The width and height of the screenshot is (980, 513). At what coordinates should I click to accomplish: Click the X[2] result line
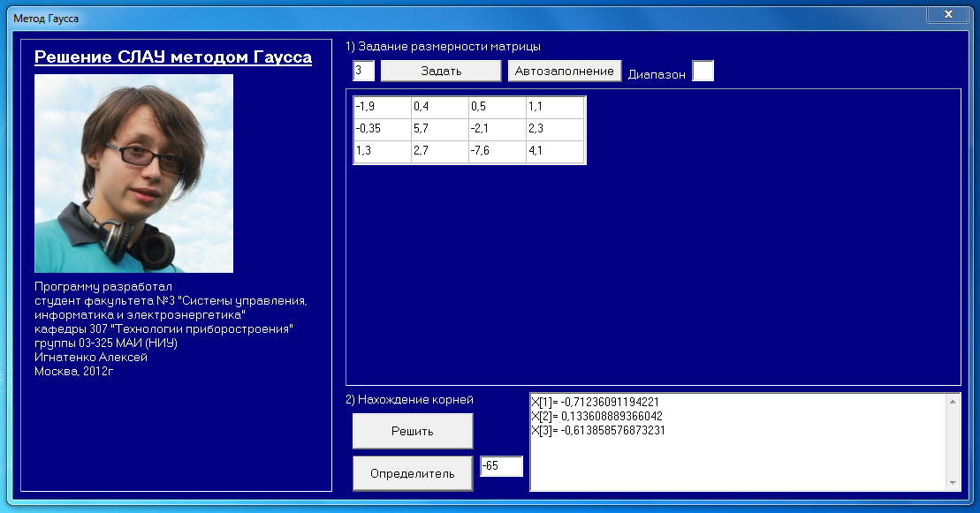[x=596, y=416]
